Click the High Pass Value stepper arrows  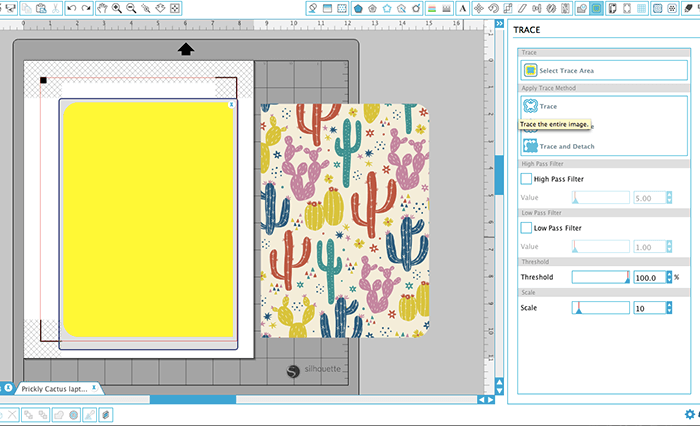(x=669, y=197)
